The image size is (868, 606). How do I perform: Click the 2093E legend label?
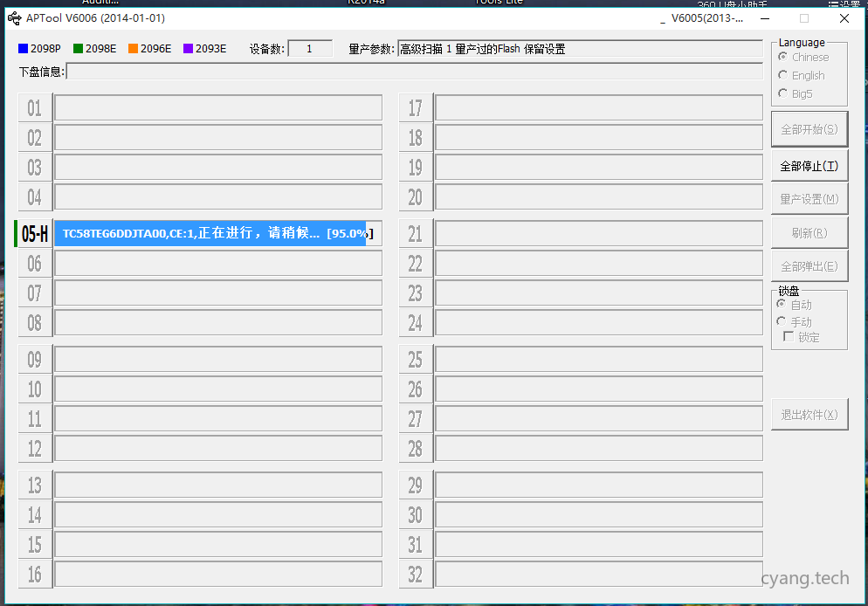coord(211,49)
